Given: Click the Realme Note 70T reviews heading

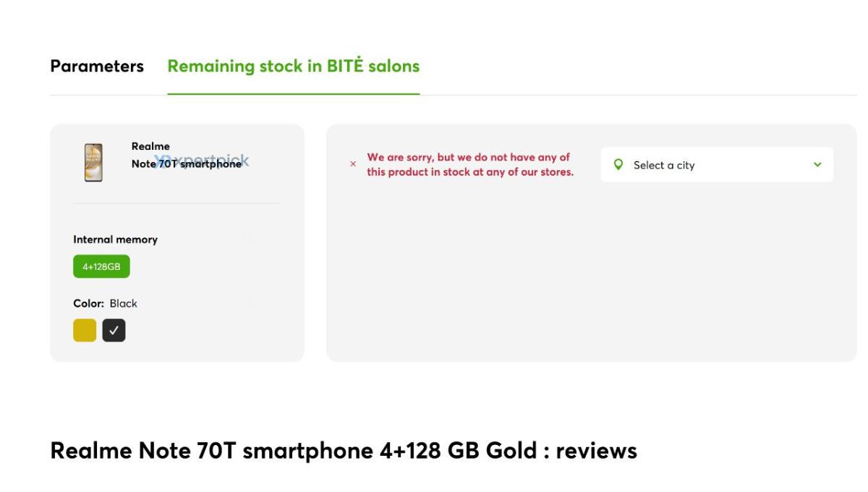Looking at the screenshot, I should coord(343,451).
